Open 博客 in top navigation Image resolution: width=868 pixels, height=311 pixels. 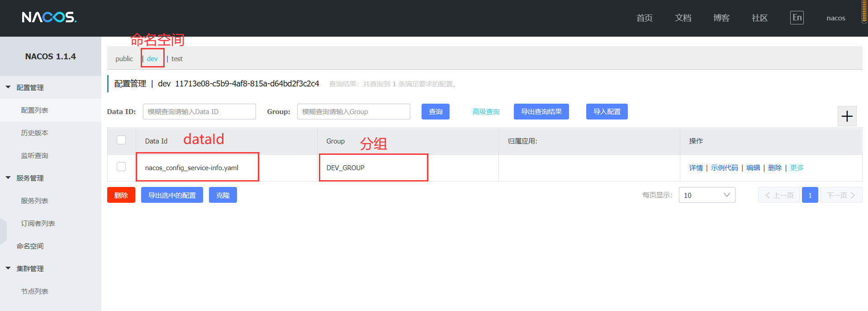click(x=721, y=18)
